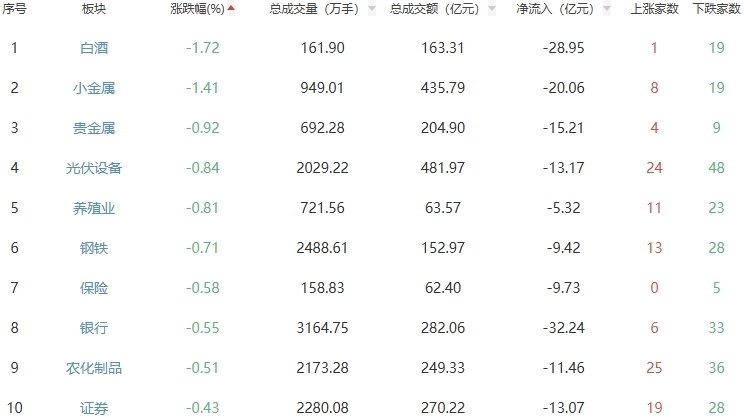This screenshot has height=418, width=744.
Task: Select the 养殖业 sector
Action: click(x=95, y=208)
